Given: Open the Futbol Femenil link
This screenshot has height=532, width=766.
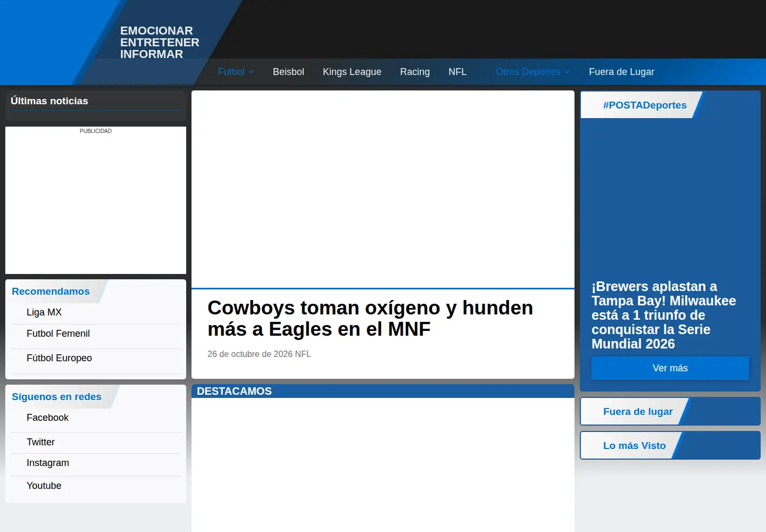Looking at the screenshot, I should pos(58,334).
